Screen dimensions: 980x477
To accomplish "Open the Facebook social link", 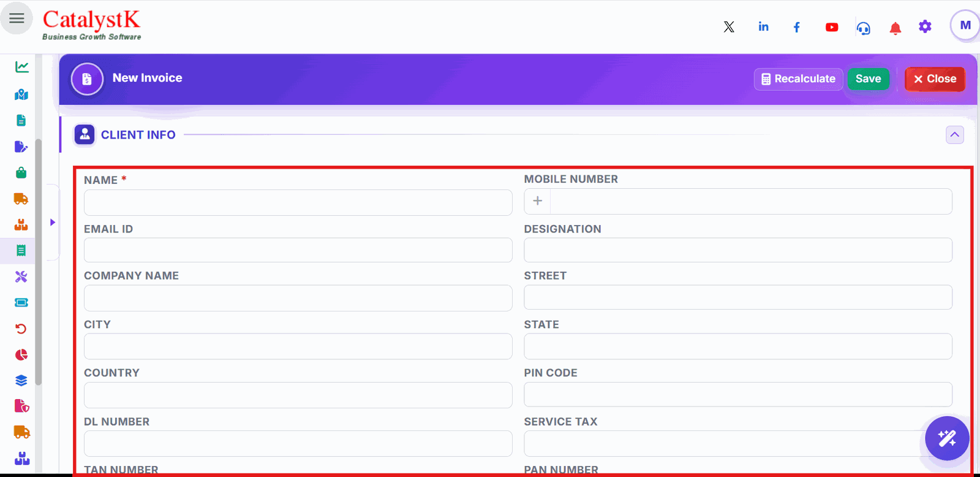I will [x=797, y=27].
